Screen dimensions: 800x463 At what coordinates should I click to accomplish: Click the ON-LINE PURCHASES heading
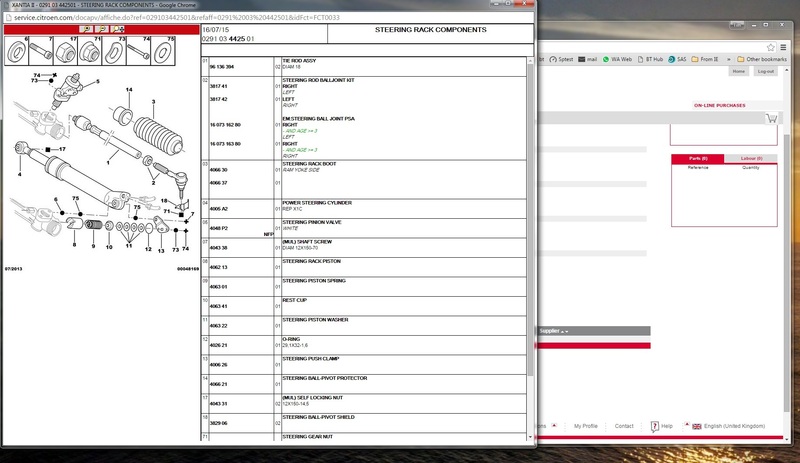pyautogui.click(x=720, y=106)
